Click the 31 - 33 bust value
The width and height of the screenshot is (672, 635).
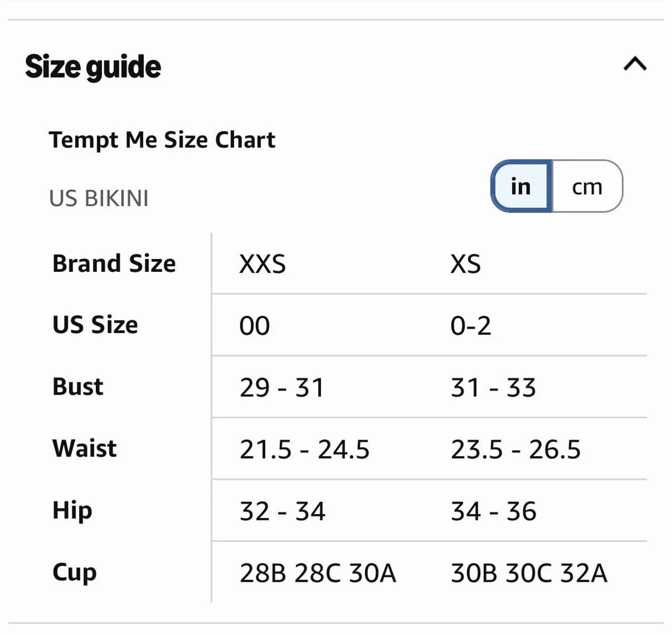[493, 387]
